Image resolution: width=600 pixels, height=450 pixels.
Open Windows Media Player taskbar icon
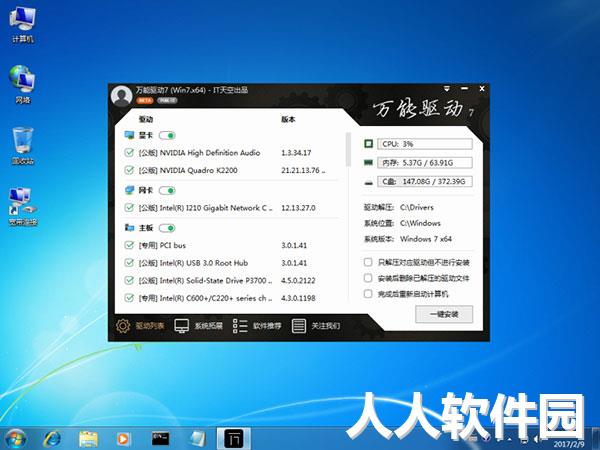[x=123, y=439]
